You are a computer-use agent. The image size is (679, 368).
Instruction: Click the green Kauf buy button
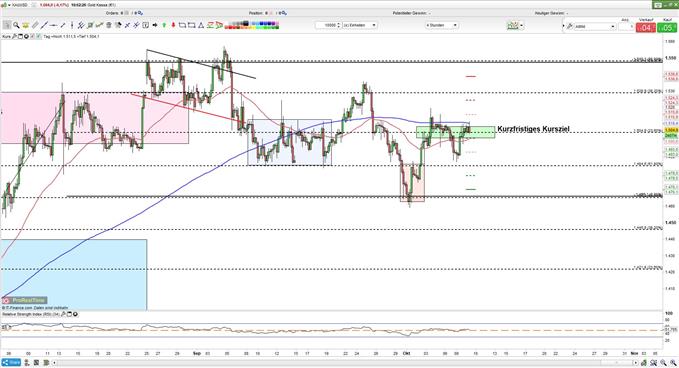tap(667, 28)
